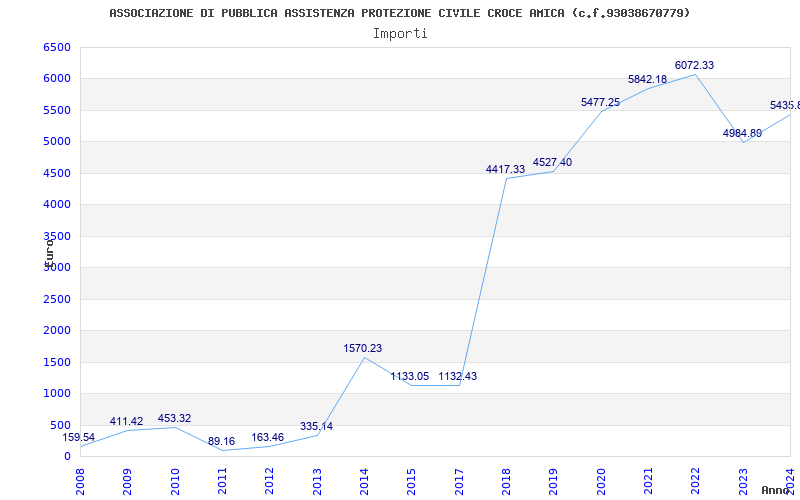Viewport: 800px width, 500px height.
Task: Click the 6000 y-axis tick label
Action: tap(57, 79)
